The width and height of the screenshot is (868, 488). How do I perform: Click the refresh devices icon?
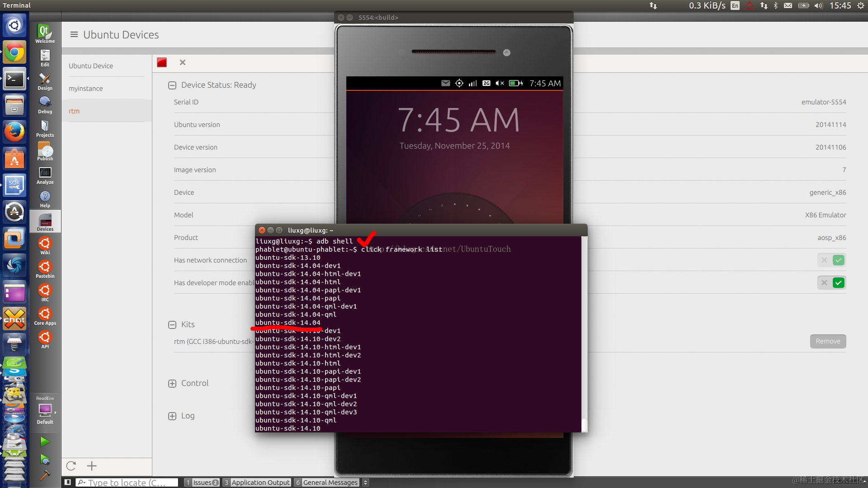[71, 466]
